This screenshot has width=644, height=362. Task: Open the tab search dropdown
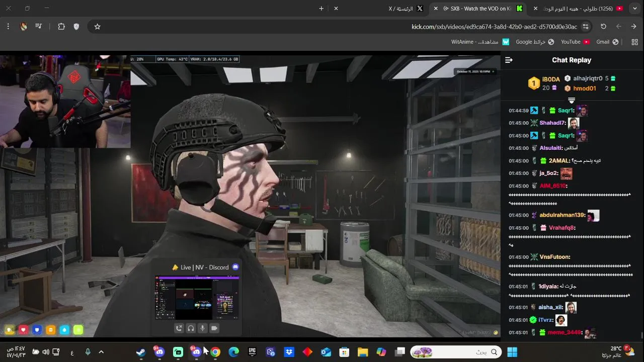tap(635, 9)
